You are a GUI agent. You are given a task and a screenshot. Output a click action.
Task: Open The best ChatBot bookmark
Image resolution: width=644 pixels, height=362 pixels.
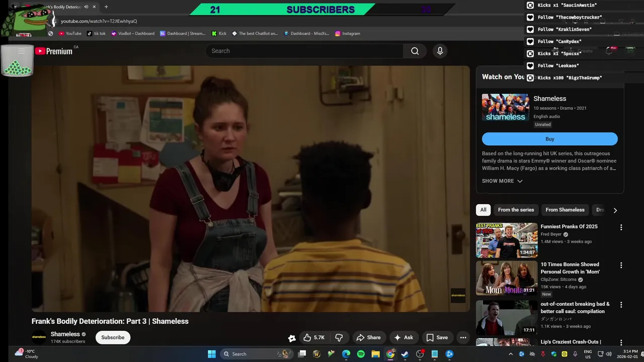coord(255,33)
